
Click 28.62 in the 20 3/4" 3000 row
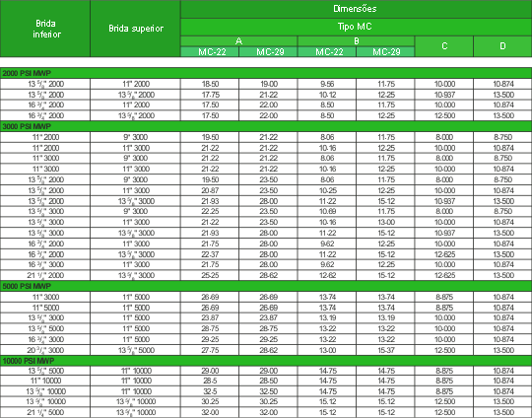pyautogui.click(x=268, y=350)
